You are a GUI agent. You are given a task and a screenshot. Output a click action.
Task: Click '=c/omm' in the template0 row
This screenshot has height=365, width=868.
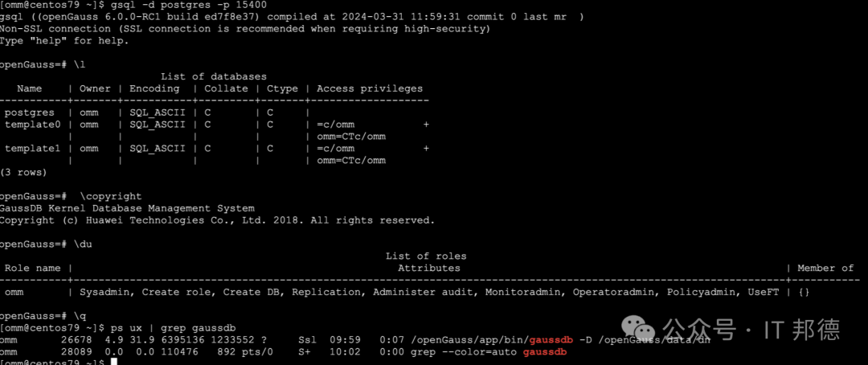[335, 125]
